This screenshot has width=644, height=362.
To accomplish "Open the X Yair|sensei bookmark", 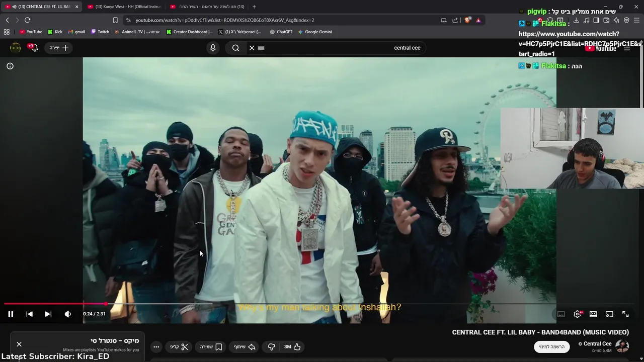I will 239,32.
